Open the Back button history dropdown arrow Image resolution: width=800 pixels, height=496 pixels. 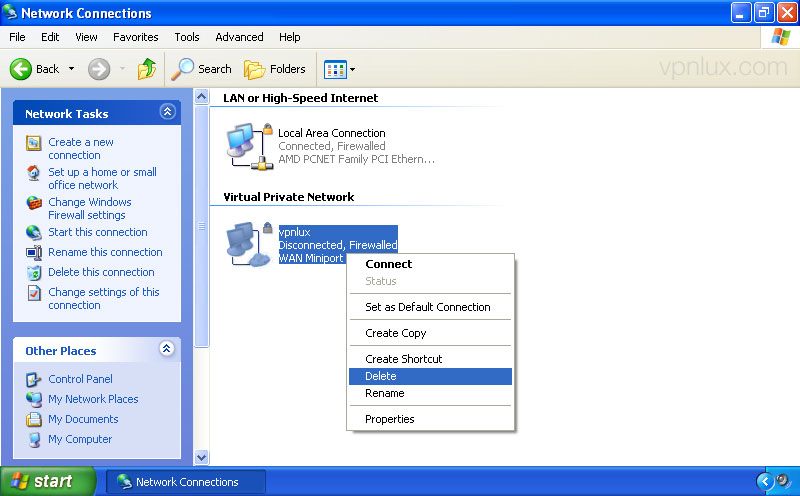(71, 69)
